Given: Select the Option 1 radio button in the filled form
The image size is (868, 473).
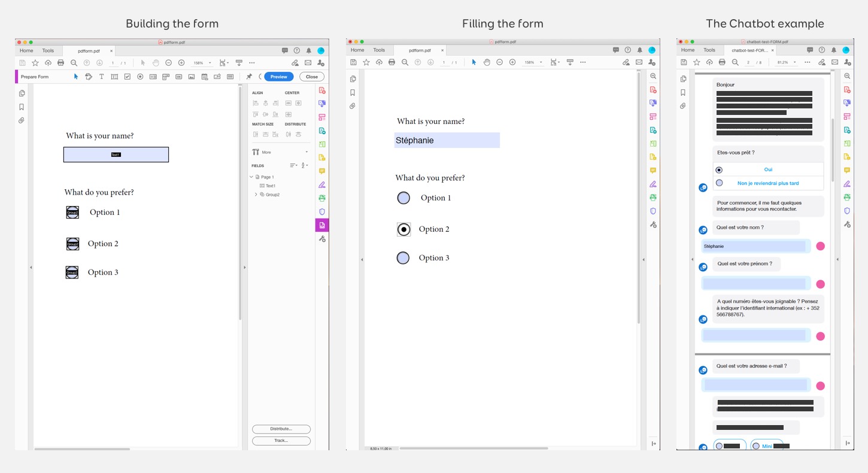Looking at the screenshot, I should [403, 198].
